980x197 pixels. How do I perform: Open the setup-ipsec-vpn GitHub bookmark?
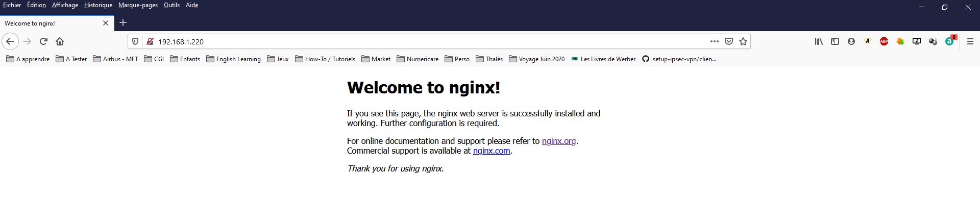click(679, 59)
